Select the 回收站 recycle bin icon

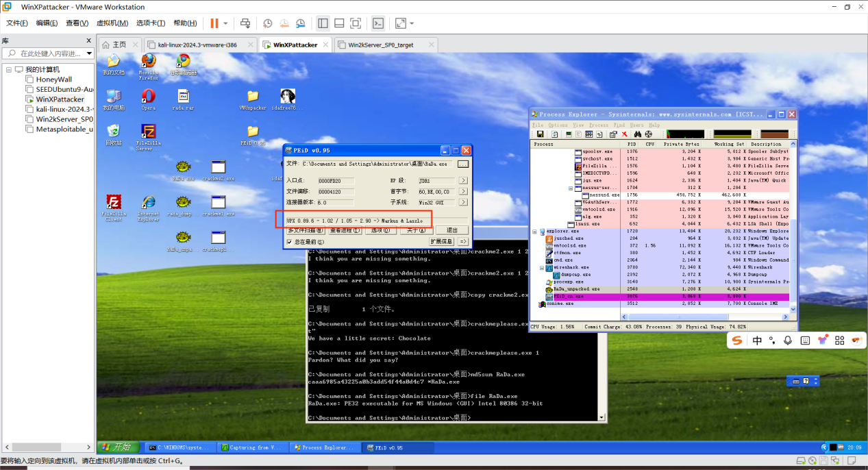(x=114, y=134)
